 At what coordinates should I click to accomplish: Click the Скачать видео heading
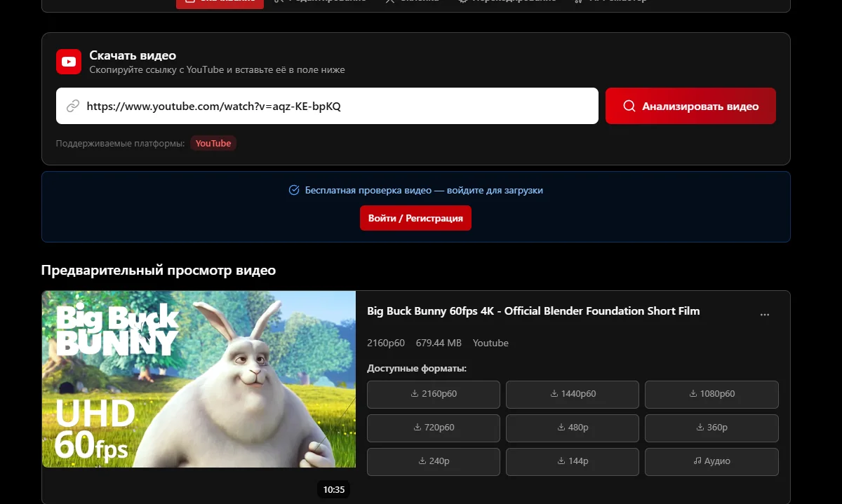pos(133,55)
